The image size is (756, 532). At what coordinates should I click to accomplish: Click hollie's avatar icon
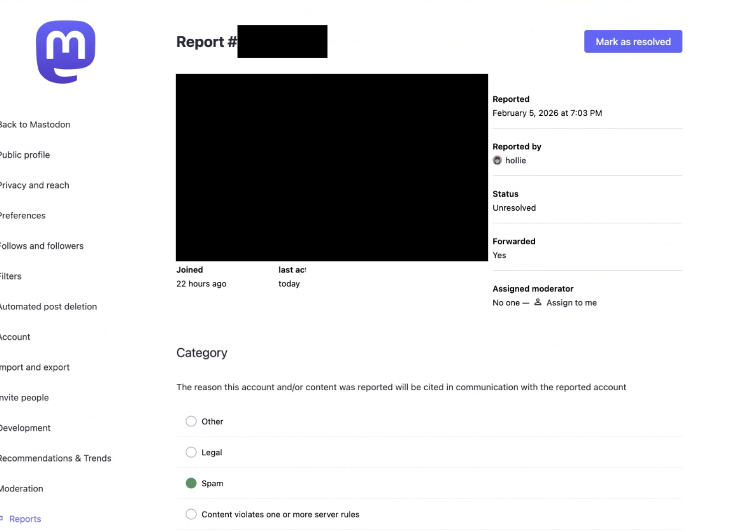tap(497, 161)
